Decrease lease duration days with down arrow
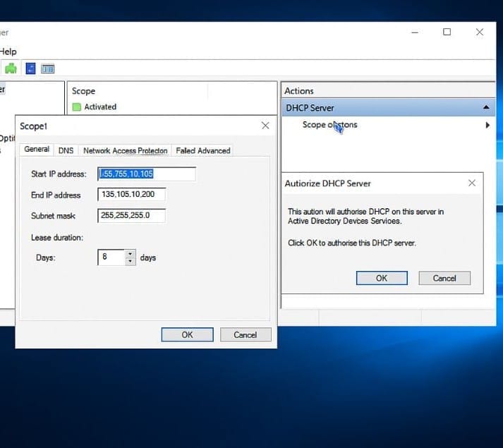Screen dimensions: 503x448 [130, 261]
